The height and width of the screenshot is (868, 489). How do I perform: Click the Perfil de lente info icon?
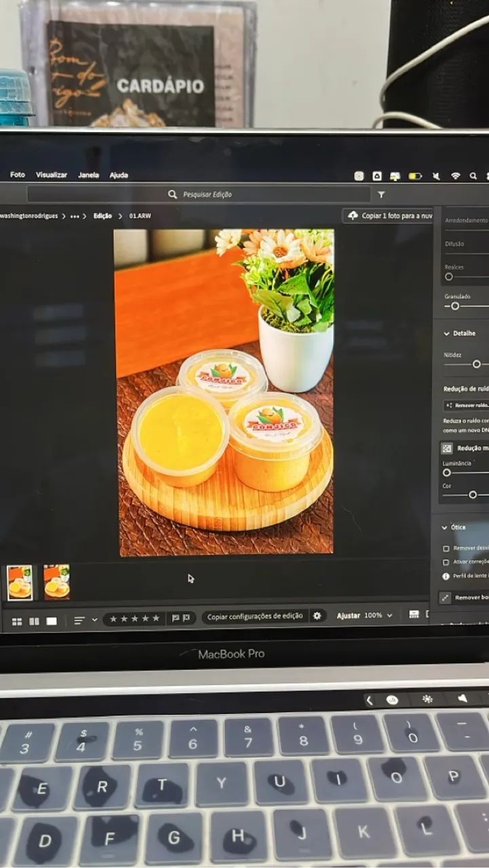tap(446, 576)
